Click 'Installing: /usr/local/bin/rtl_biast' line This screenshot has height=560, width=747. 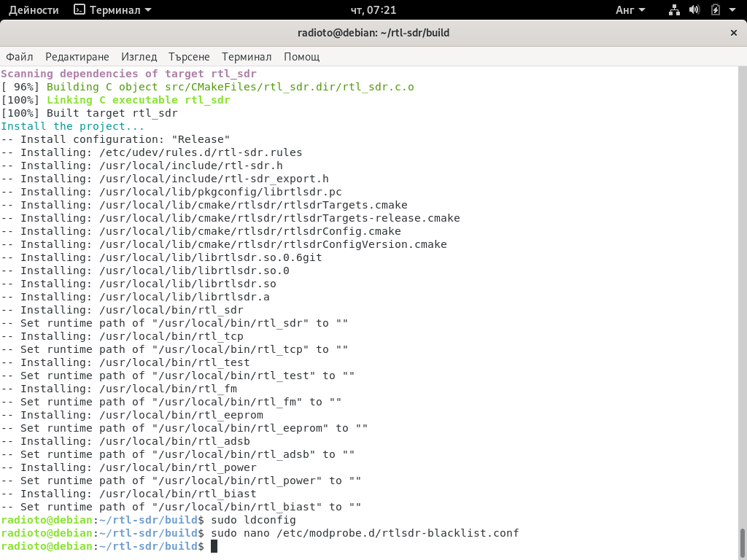[x=128, y=494]
